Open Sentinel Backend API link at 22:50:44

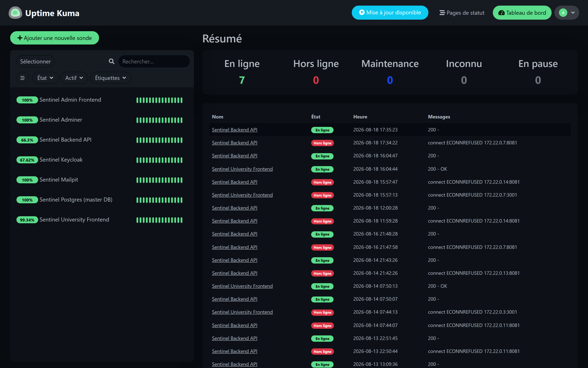(x=234, y=351)
